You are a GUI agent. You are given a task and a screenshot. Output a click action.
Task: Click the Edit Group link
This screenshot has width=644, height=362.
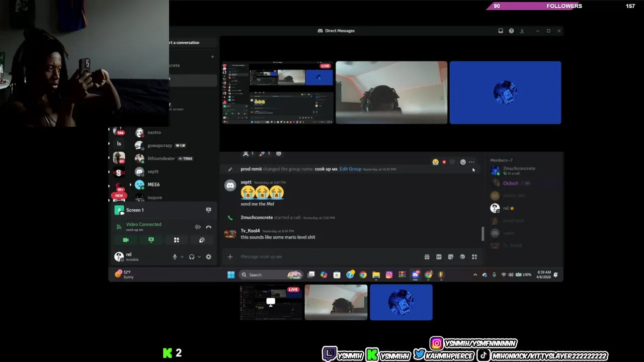click(x=350, y=169)
